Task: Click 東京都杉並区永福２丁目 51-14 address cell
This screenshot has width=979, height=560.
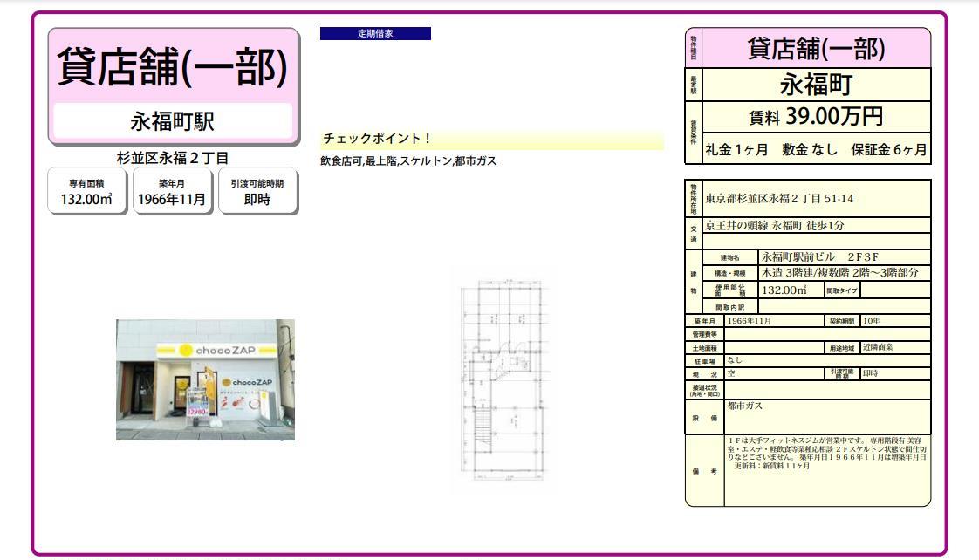Action: (x=816, y=199)
